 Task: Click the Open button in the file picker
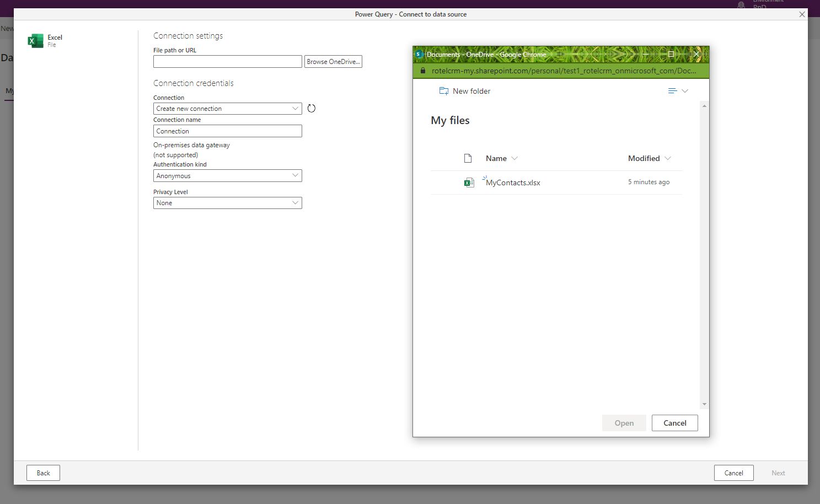[624, 423]
